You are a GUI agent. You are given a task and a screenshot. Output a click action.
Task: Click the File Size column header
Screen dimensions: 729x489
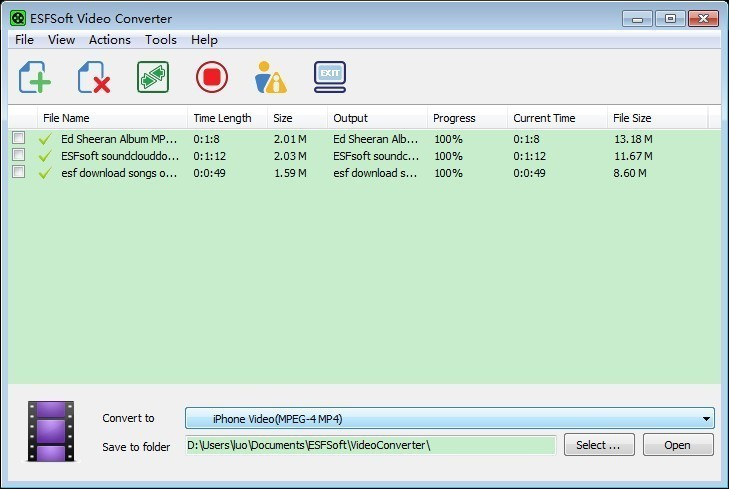pyautogui.click(x=657, y=118)
